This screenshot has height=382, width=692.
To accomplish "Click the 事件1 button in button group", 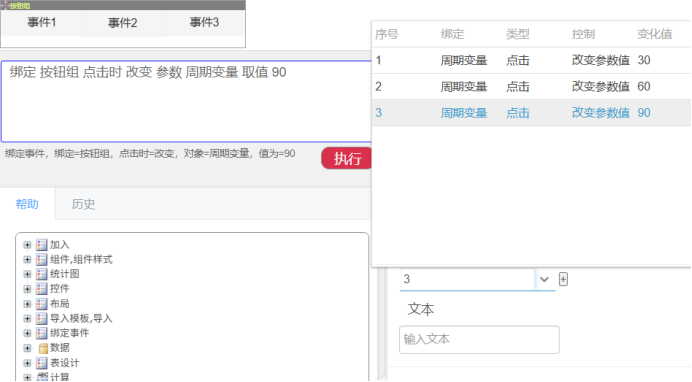I will click(41, 22).
